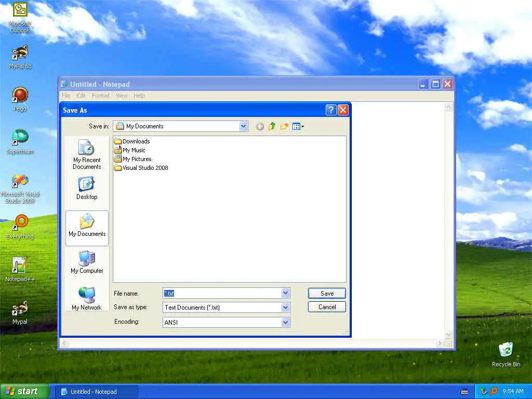Viewport: 532px width, 399px height.
Task: Click Untitled - Notepad taskbar button
Action: tap(97, 392)
